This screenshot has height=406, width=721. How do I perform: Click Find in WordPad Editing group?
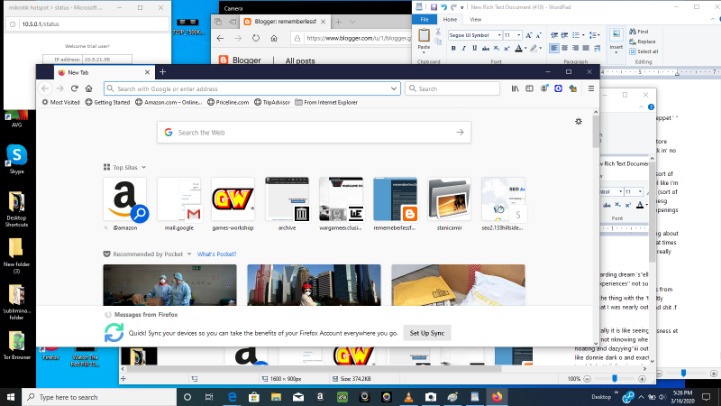click(x=638, y=31)
